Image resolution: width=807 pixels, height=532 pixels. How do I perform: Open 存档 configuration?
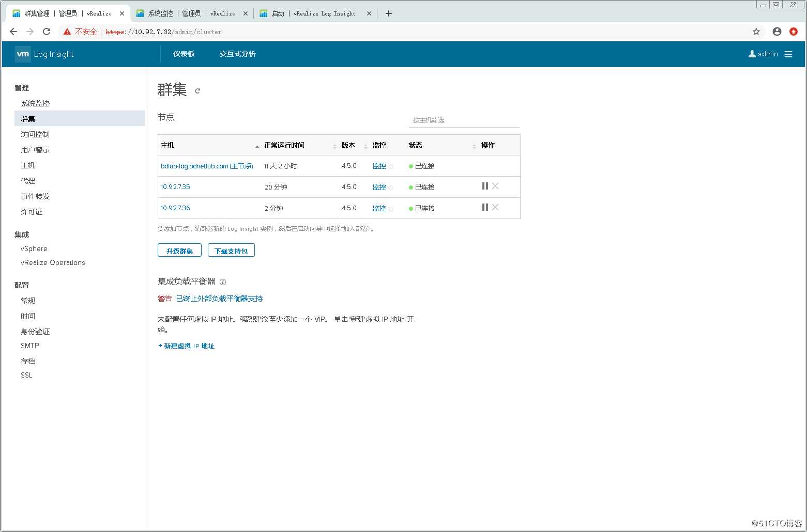(28, 361)
